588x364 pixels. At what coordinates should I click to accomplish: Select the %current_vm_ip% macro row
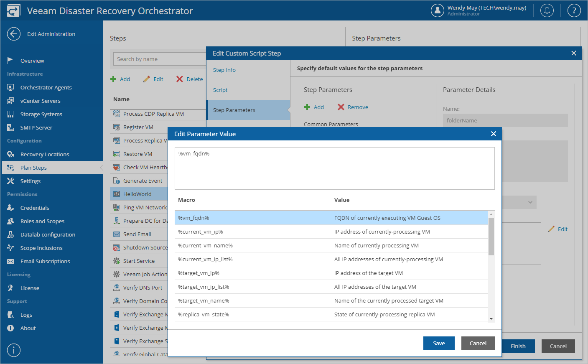[x=331, y=232]
